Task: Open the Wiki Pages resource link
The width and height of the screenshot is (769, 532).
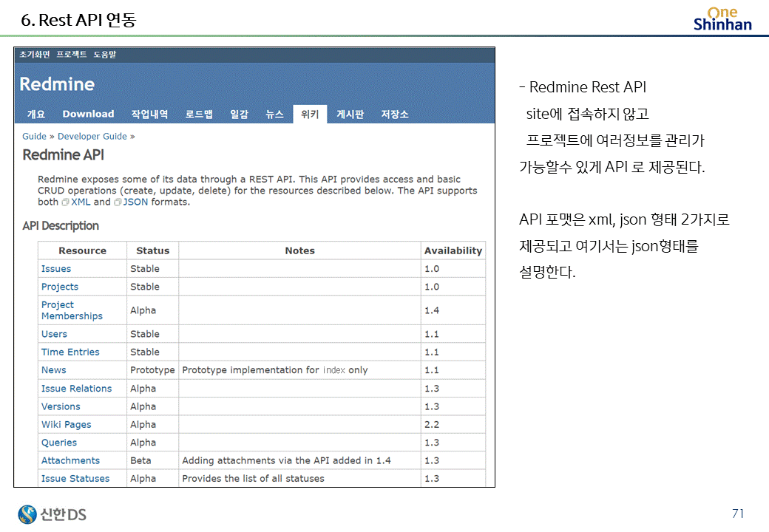Action: (x=67, y=425)
